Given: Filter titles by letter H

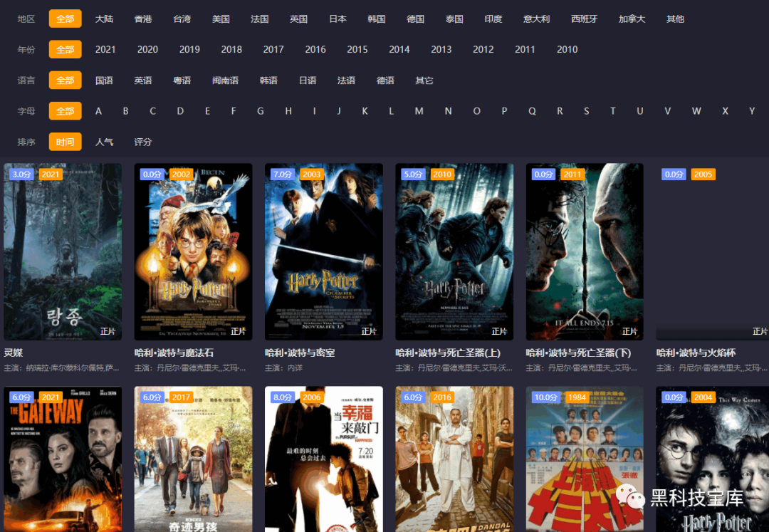Looking at the screenshot, I should point(288,111).
